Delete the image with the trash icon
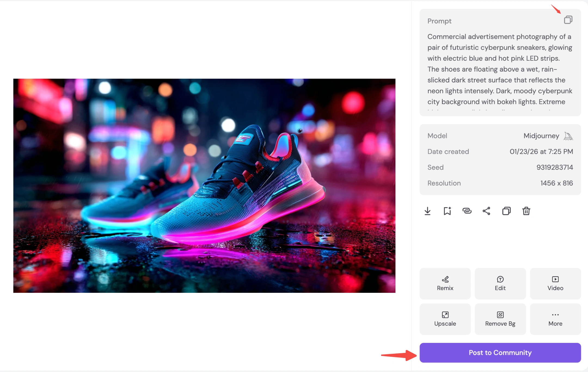588x372 pixels. (526, 211)
